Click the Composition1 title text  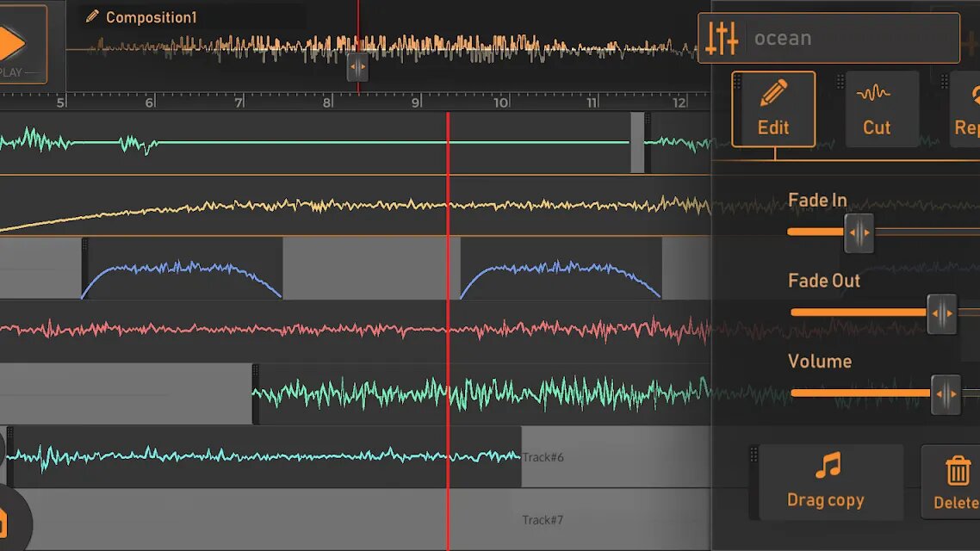(152, 17)
